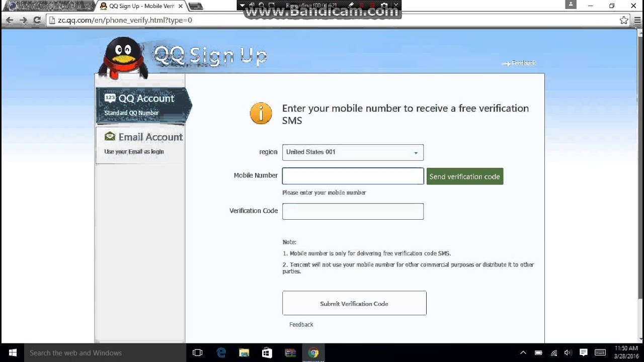Viewport: 644px width, 362px height.
Task: Focus the Mobile Number input field
Action: coord(353,176)
